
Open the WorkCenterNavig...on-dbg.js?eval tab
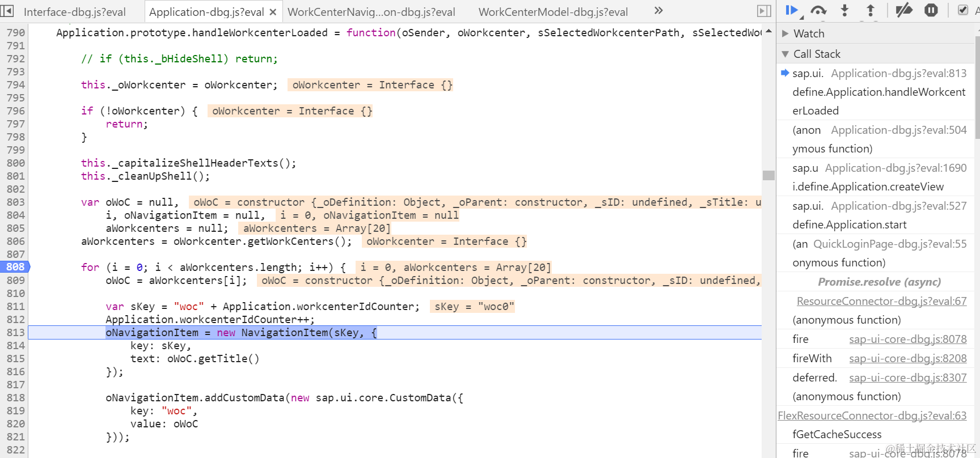(371, 12)
